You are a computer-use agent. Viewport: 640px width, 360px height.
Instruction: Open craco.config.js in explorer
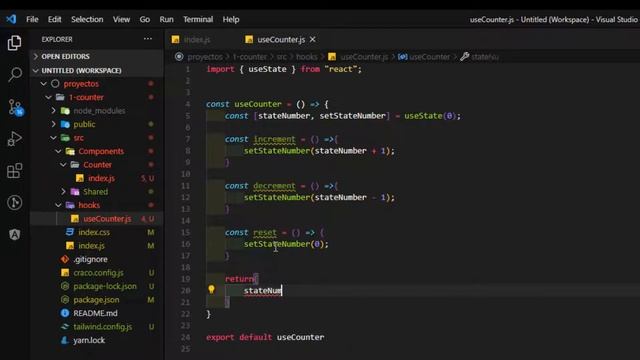click(98, 273)
